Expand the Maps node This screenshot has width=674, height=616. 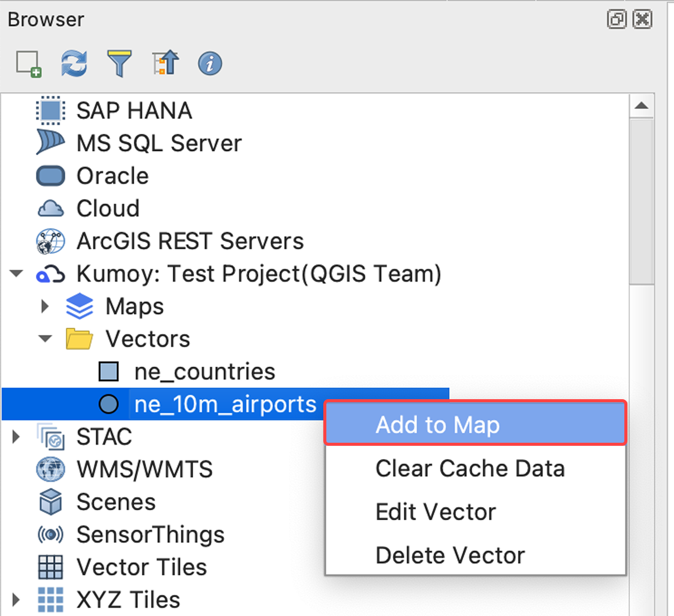pos(45,306)
